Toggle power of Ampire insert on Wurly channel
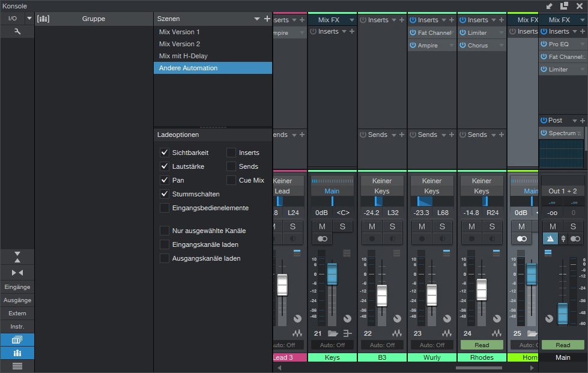588x373 pixels. tap(413, 46)
